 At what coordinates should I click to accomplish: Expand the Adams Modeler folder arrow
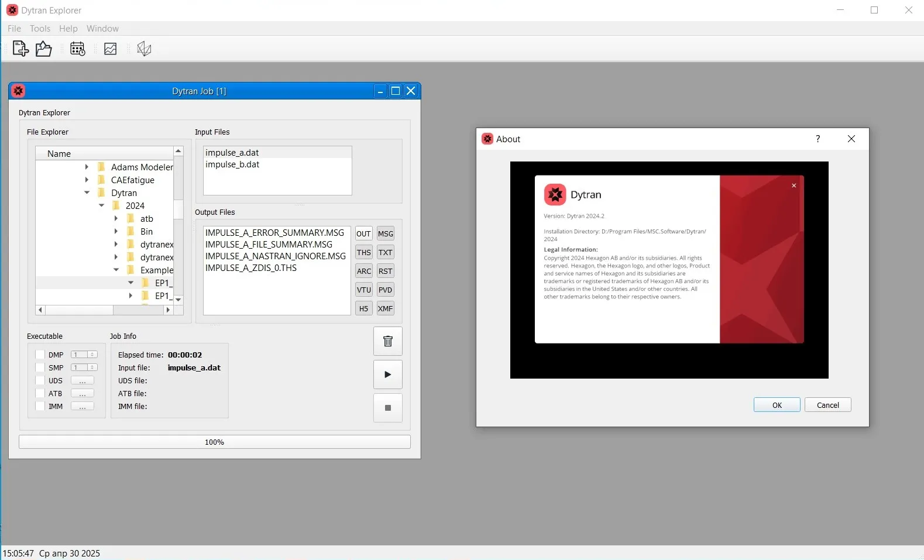coord(87,167)
